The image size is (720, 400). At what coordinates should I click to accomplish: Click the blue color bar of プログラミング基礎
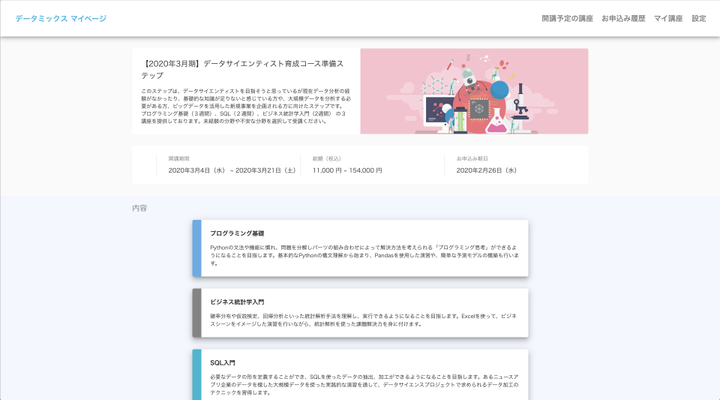pyautogui.click(x=197, y=248)
